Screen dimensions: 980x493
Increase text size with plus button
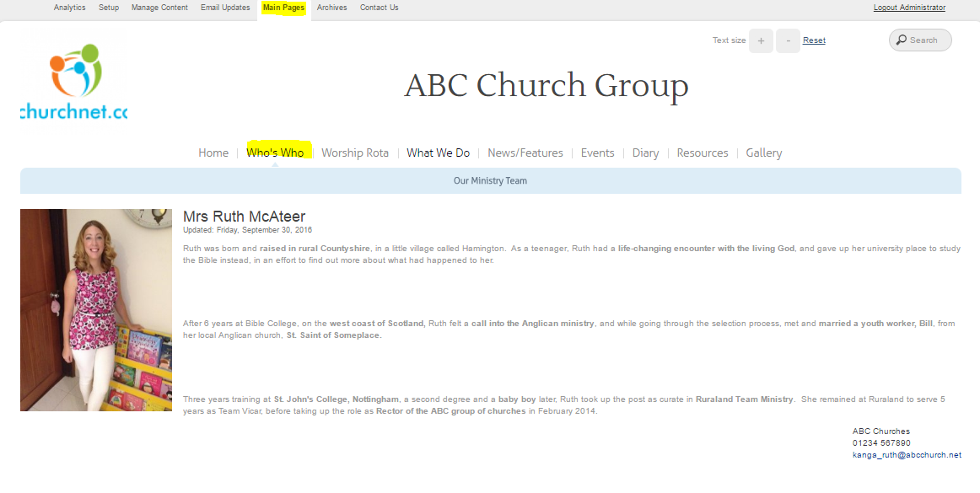[761, 40]
